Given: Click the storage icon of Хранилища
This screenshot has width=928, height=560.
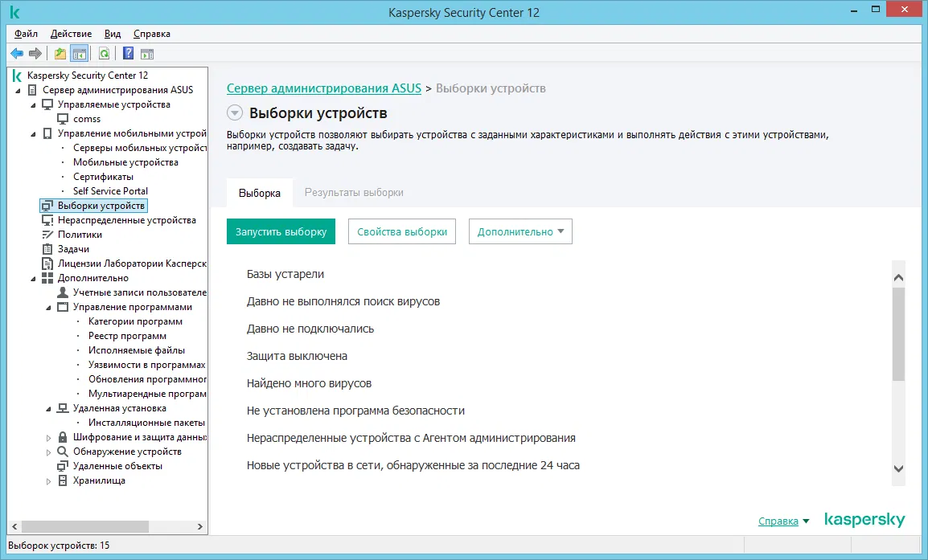Looking at the screenshot, I should (63, 480).
